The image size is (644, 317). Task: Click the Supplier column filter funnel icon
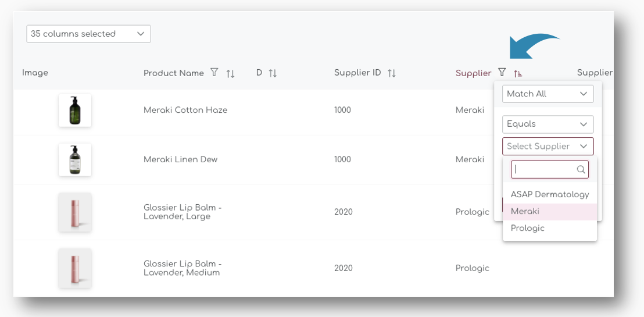502,73
